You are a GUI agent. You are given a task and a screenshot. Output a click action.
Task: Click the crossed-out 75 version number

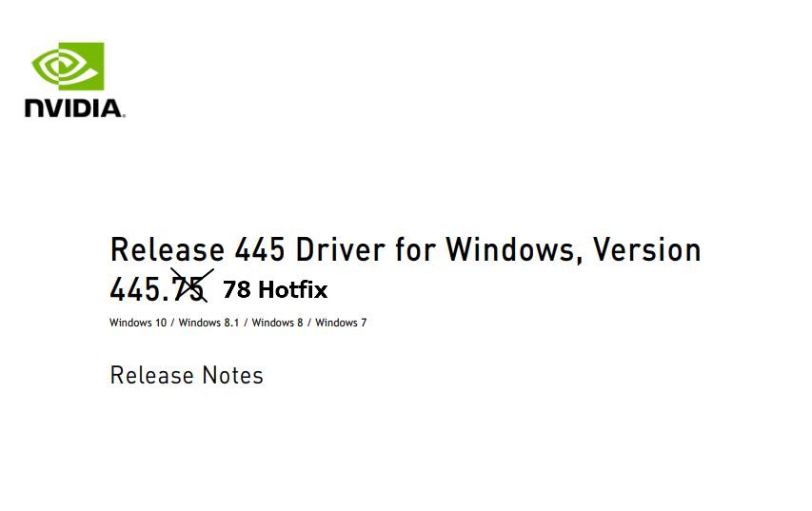pos(189,288)
